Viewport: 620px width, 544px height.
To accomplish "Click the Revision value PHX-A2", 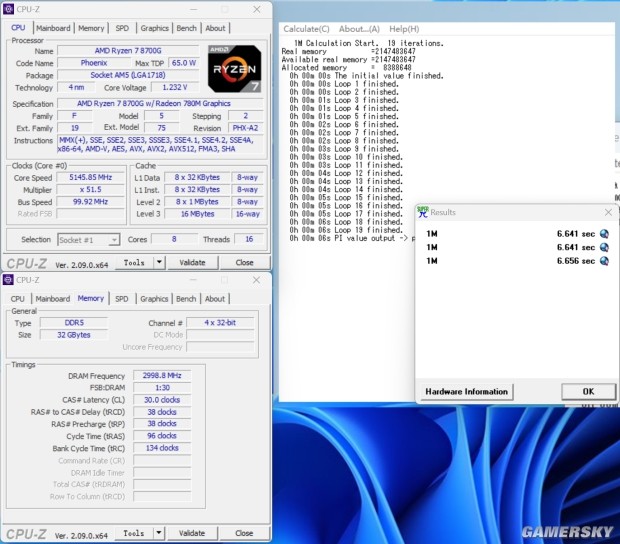I will [x=245, y=128].
